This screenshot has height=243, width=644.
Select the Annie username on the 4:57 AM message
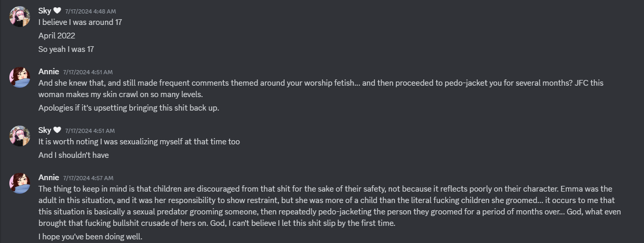pyautogui.click(x=49, y=178)
